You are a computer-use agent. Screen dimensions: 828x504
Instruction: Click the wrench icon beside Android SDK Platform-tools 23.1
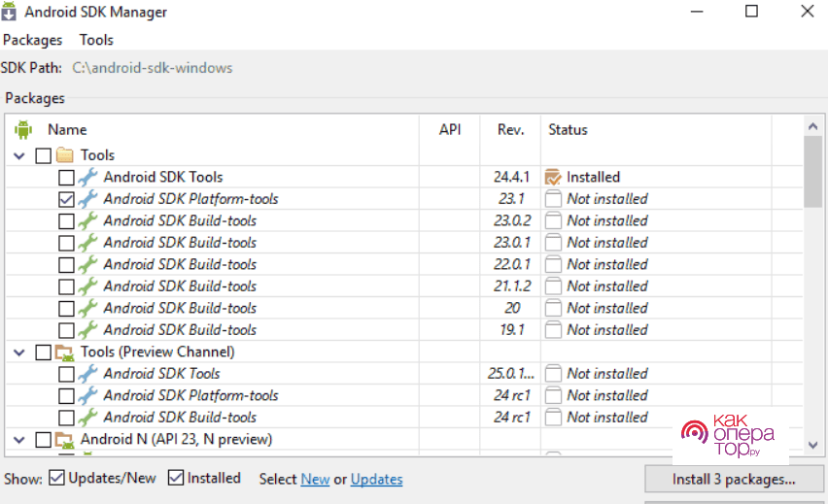coord(87,198)
